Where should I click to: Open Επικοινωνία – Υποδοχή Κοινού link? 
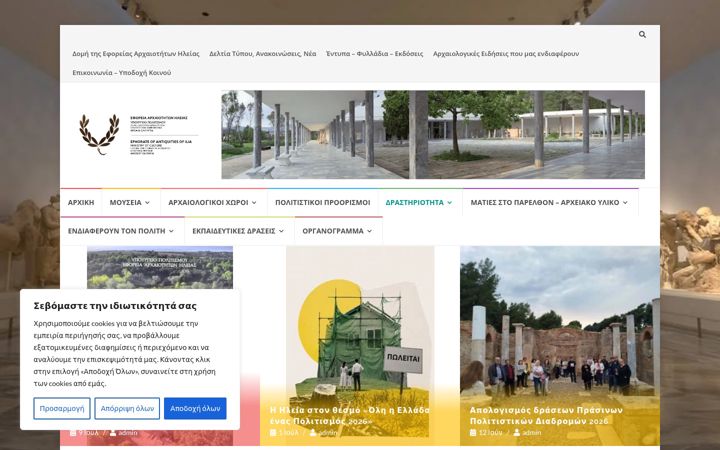point(122,73)
